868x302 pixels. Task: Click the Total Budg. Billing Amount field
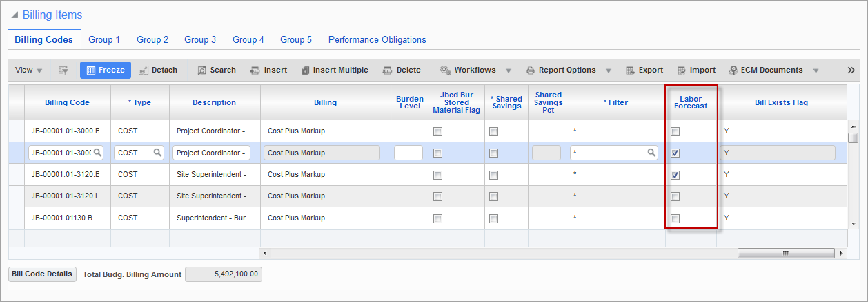[x=224, y=274]
